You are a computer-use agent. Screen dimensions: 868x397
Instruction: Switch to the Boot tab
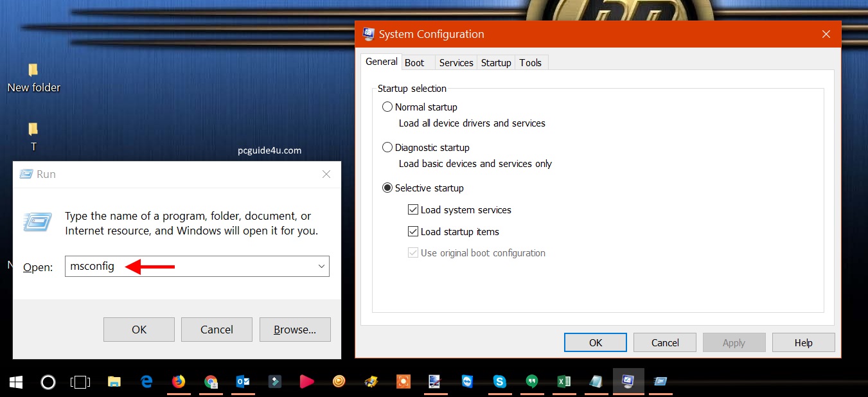(x=414, y=62)
